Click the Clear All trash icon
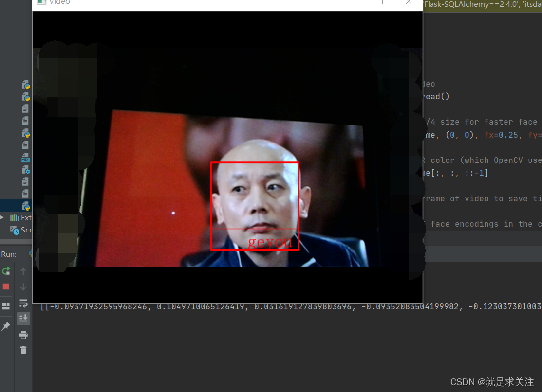The width and height of the screenshot is (542, 392). [23, 350]
